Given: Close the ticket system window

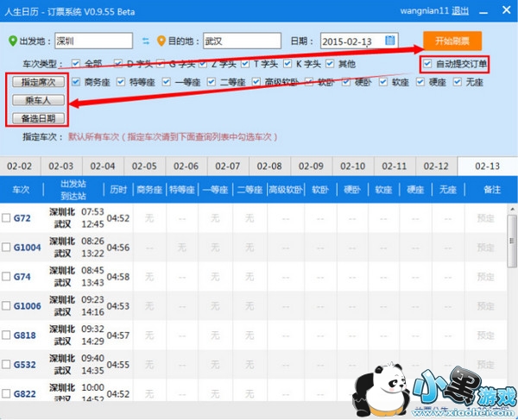Looking at the screenshot, I should (x=507, y=9).
